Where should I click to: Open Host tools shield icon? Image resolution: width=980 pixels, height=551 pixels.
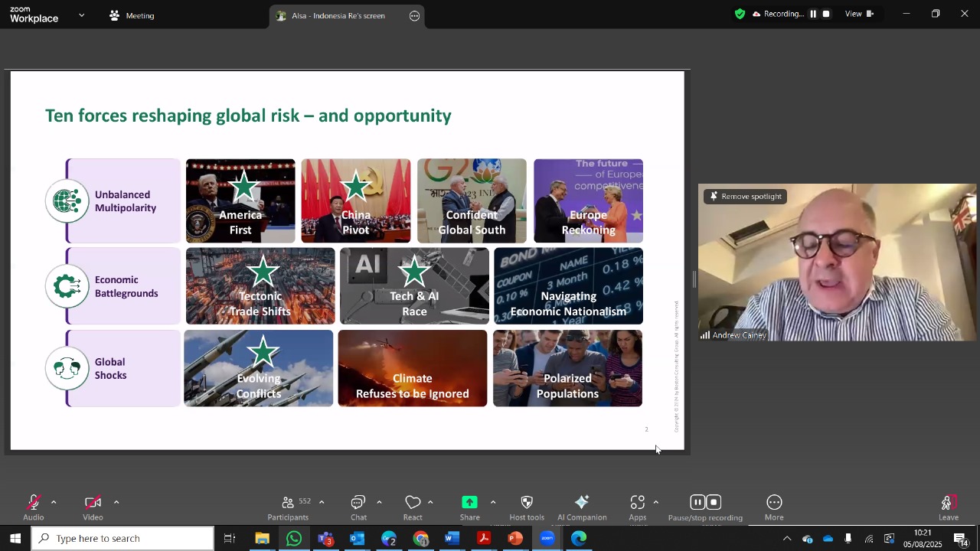point(527,502)
